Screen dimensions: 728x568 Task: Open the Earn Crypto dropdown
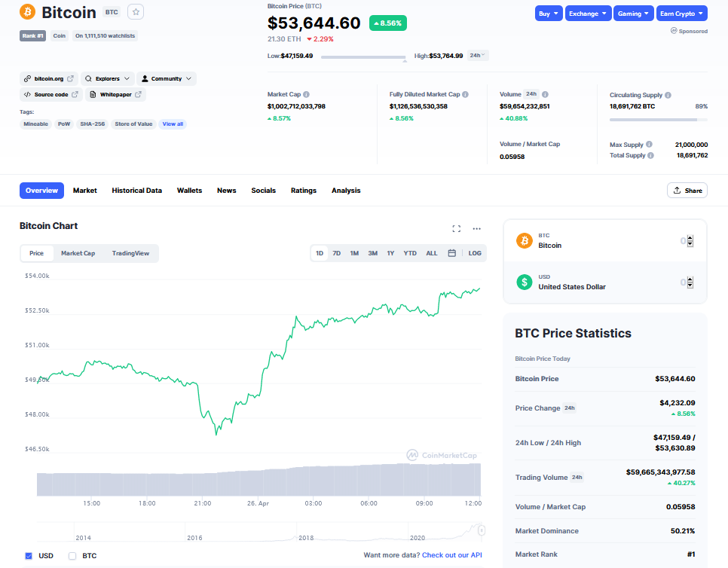pyautogui.click(x=681, y=14)
